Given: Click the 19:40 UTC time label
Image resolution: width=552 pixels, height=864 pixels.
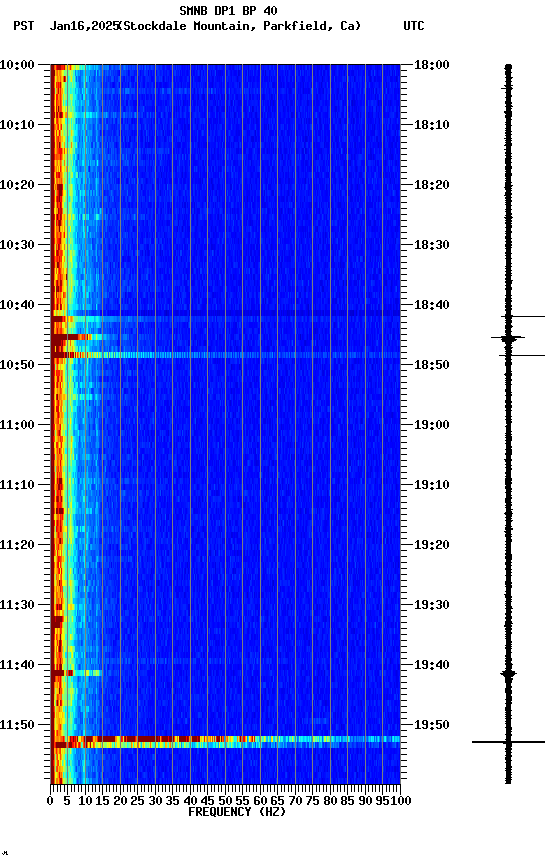Looking at the screenshot, I should (431, 666).
